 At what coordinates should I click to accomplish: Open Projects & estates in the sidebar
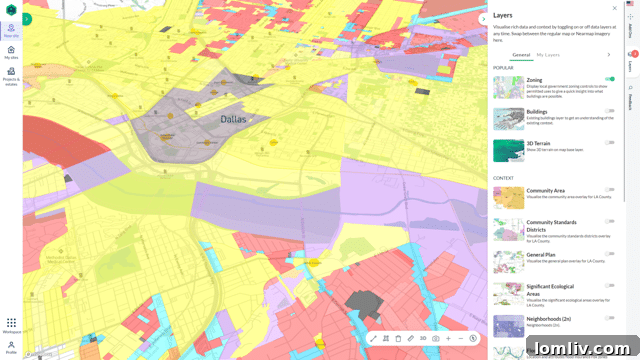[x=11, y=76]
